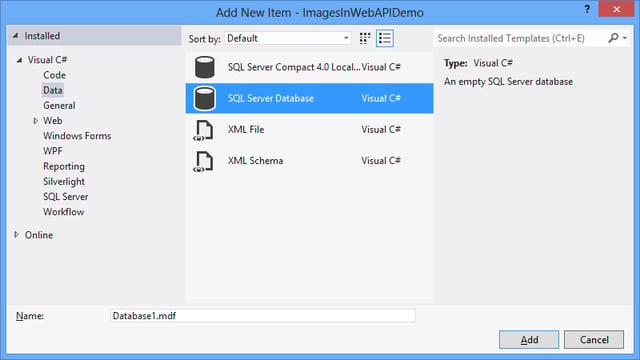Screen dimensions: 640x360
Task: Click the Cancel button
Action: [594, 340]
